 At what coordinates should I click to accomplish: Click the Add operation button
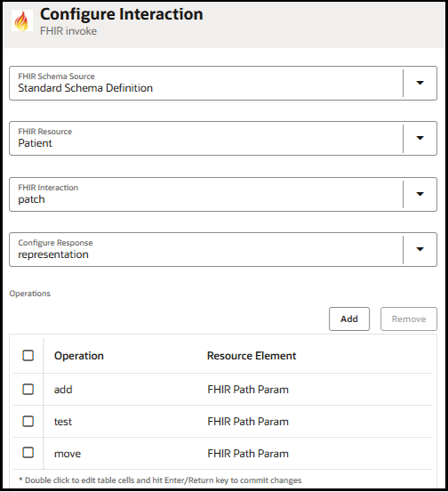pyautogui.click(x=349, y=319)
